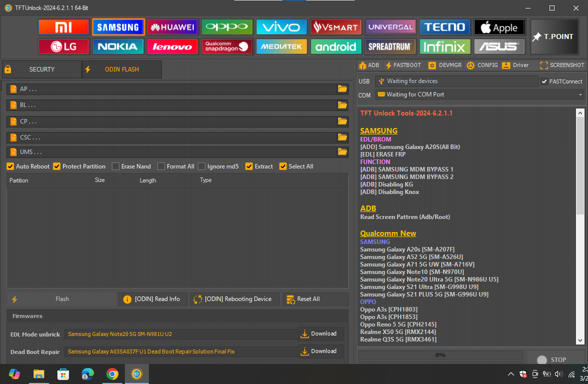Browse for the AP firmware file
Screen dimensions: 588x384
342,88
